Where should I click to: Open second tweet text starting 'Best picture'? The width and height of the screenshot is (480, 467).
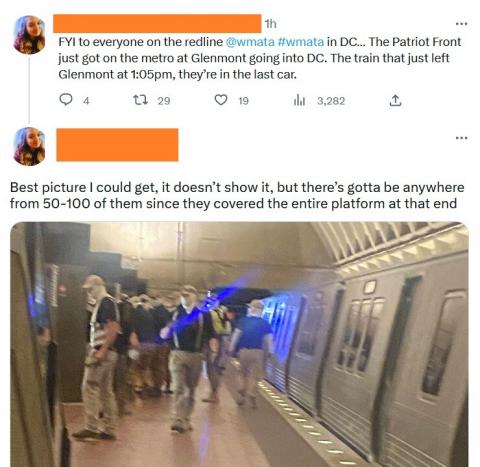(237, 195)
